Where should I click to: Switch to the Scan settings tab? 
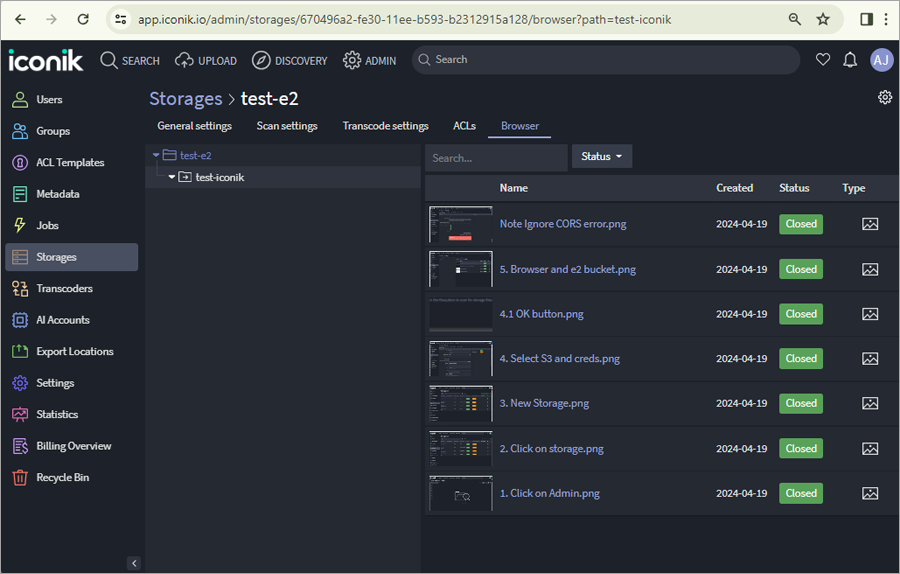tap(287, 126)
